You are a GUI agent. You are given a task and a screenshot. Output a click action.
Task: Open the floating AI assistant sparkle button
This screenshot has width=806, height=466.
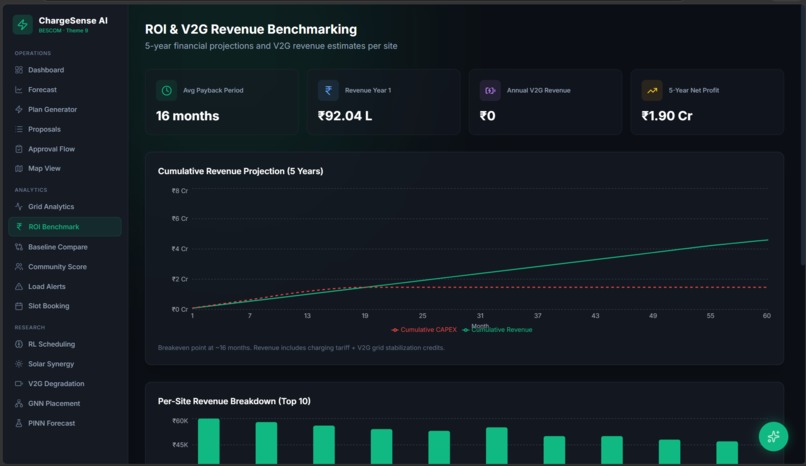click(x=773, y=437)
